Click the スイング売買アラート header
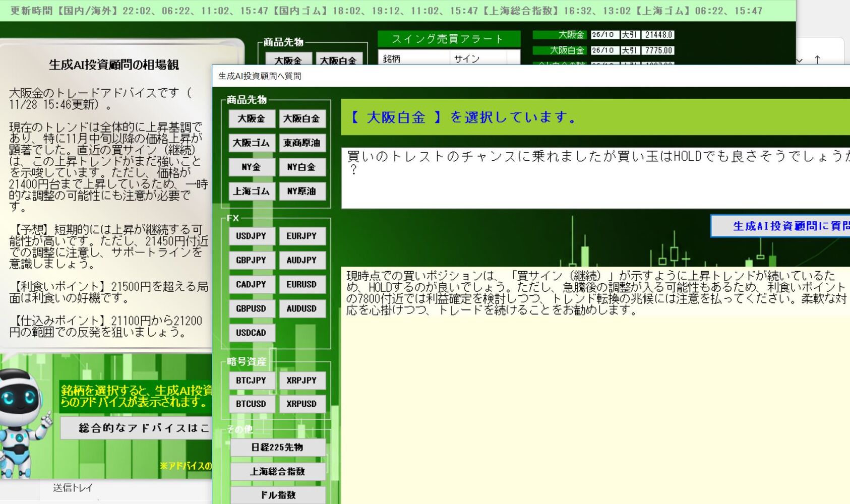The image size is (850, 504). click(x=449, y=39)
